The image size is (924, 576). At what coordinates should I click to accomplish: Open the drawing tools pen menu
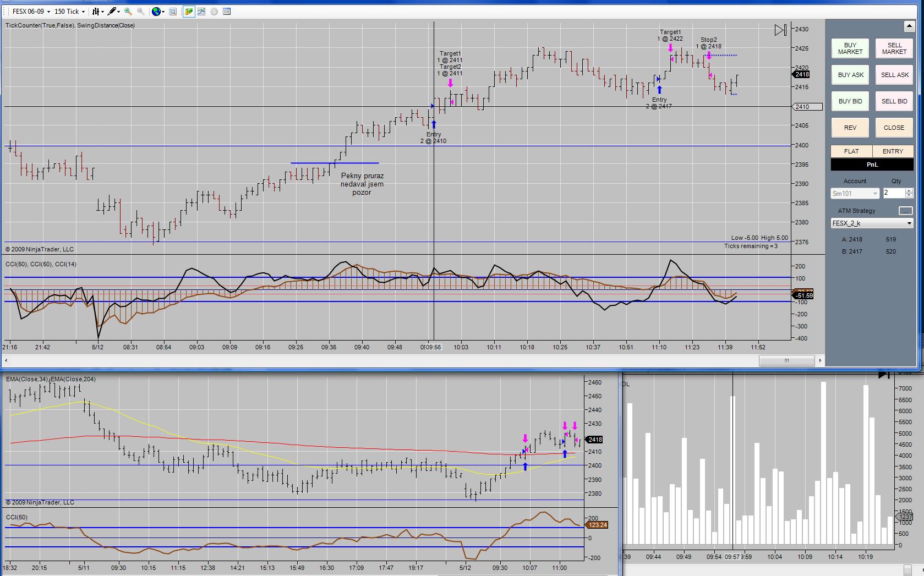[114, 11]
